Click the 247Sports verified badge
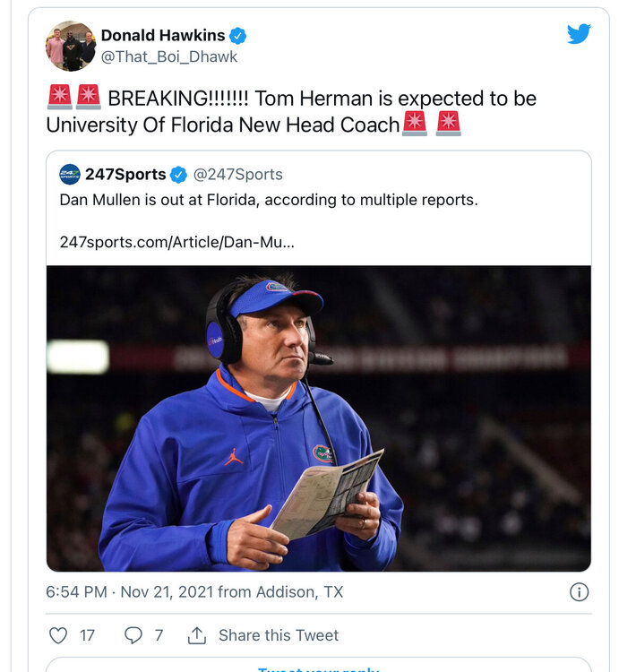Image resolution: width=636 pixels, height=672 pixels. [x=179, y=175]
